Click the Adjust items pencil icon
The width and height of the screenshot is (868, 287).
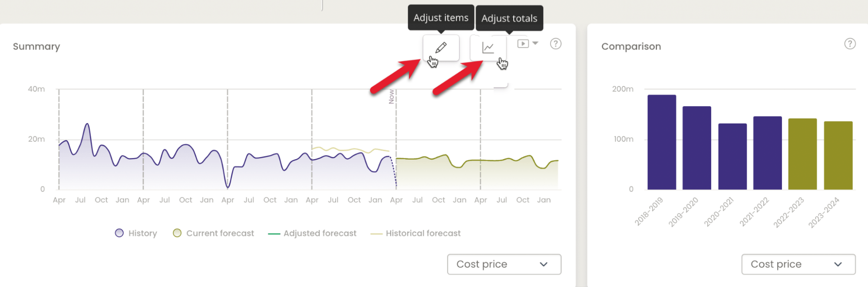point(441,47)
